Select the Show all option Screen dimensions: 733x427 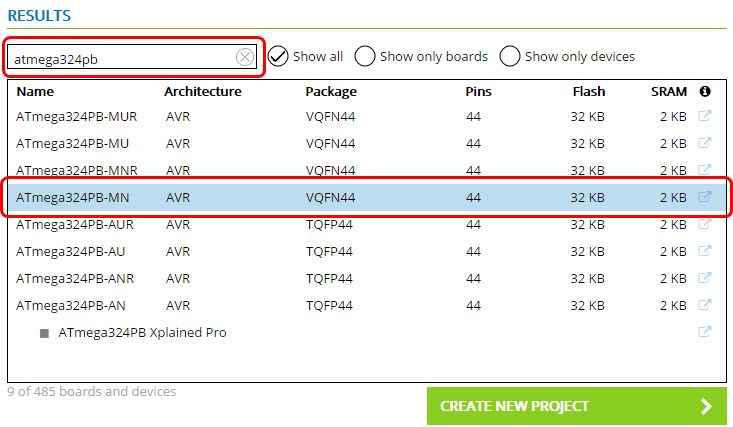click(278, 56)
